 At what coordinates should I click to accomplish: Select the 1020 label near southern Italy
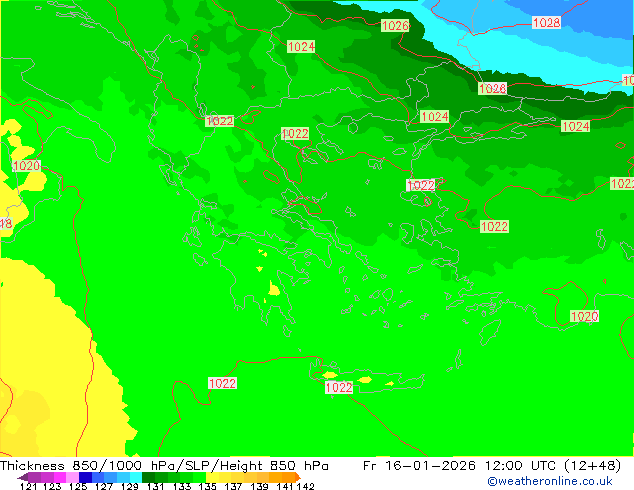(27, 166)
